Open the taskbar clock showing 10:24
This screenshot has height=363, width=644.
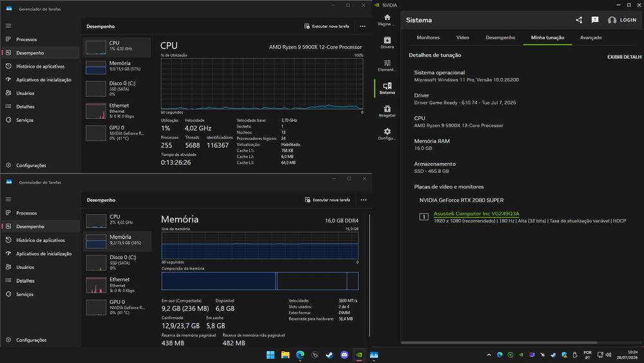tap(627, 355)
